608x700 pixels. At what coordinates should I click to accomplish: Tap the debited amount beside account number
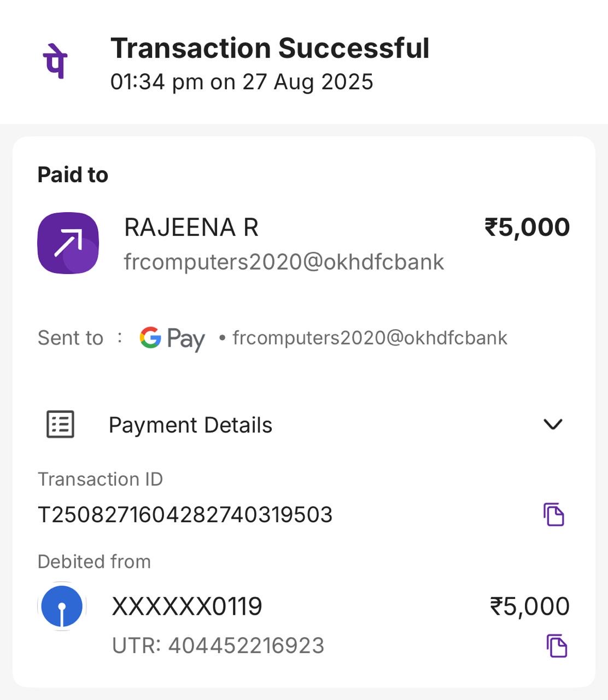click(529, 606)
